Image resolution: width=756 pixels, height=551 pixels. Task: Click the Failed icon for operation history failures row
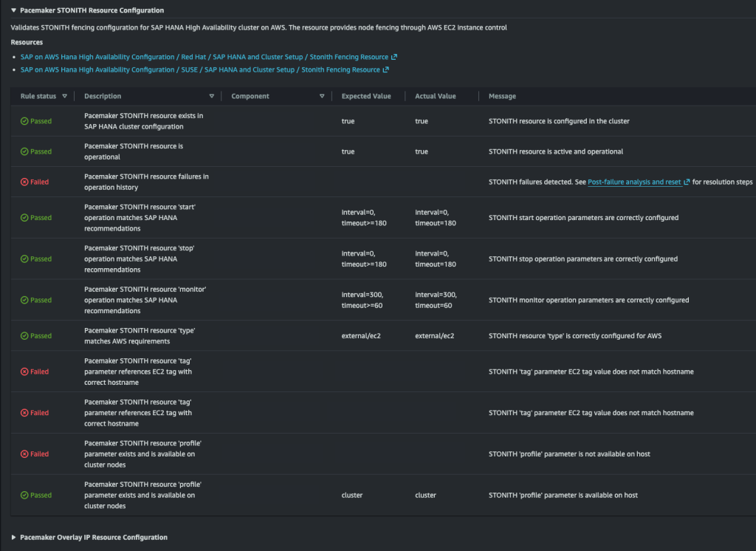[24, 182]
